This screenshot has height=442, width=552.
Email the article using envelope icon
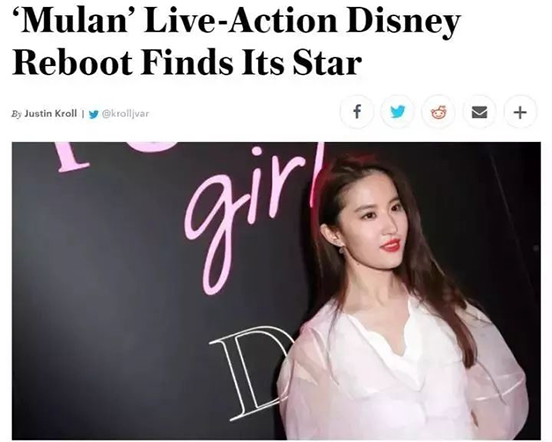pyautogui.click(x=479, y=112)
